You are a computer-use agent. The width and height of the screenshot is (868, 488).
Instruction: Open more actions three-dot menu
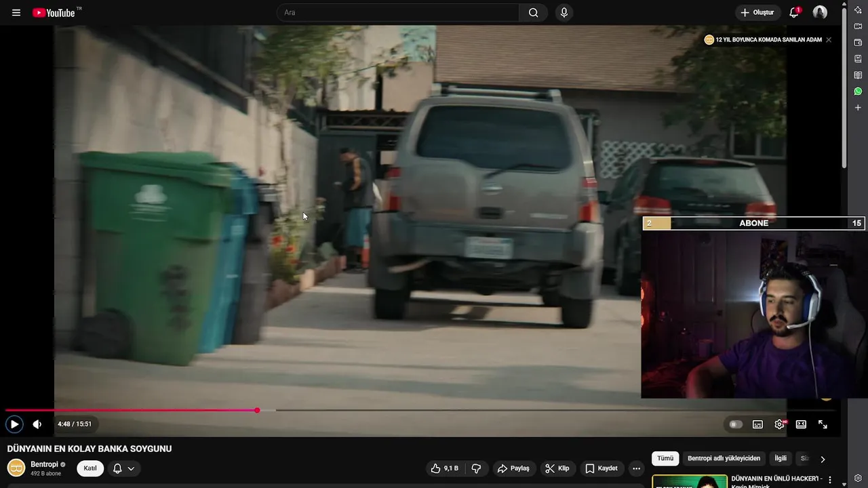pos(636,468)
